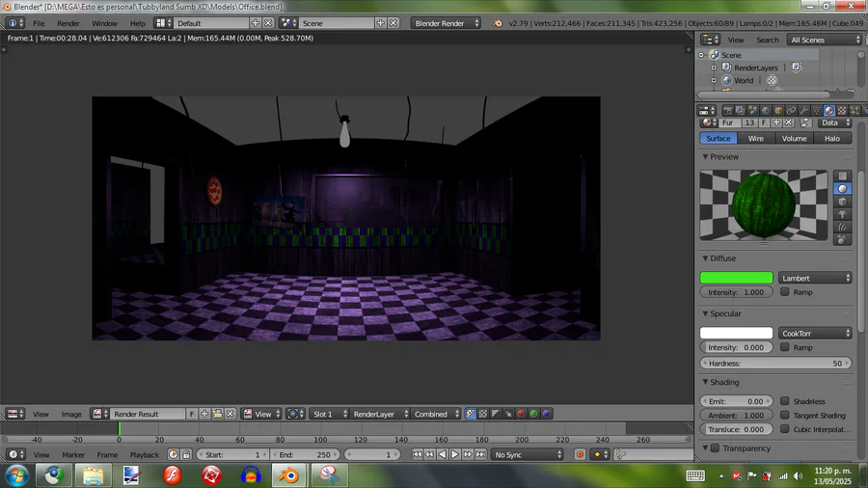Open the Modifiers properties tab wrench icon
Image resolution: width=868 pixels, height=488 pixels.
[803, 111]
